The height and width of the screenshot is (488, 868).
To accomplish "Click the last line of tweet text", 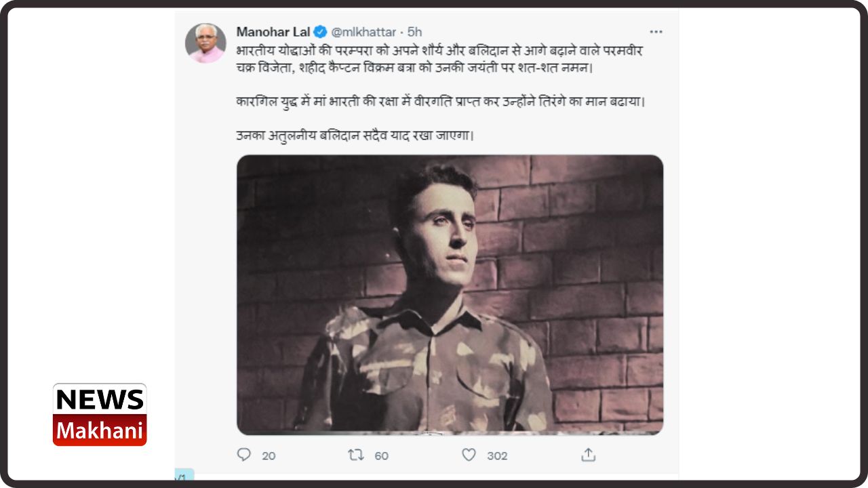I will pyautogui.click(x=355, y=134).
